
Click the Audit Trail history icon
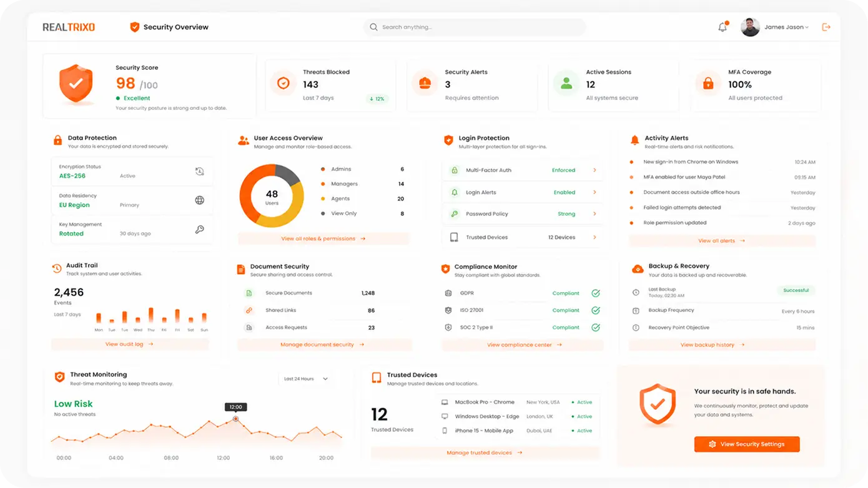[x=57, y=268]
